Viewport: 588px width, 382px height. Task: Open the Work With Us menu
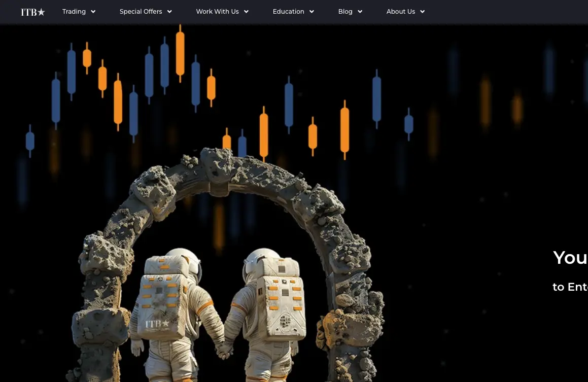point(217,12)
